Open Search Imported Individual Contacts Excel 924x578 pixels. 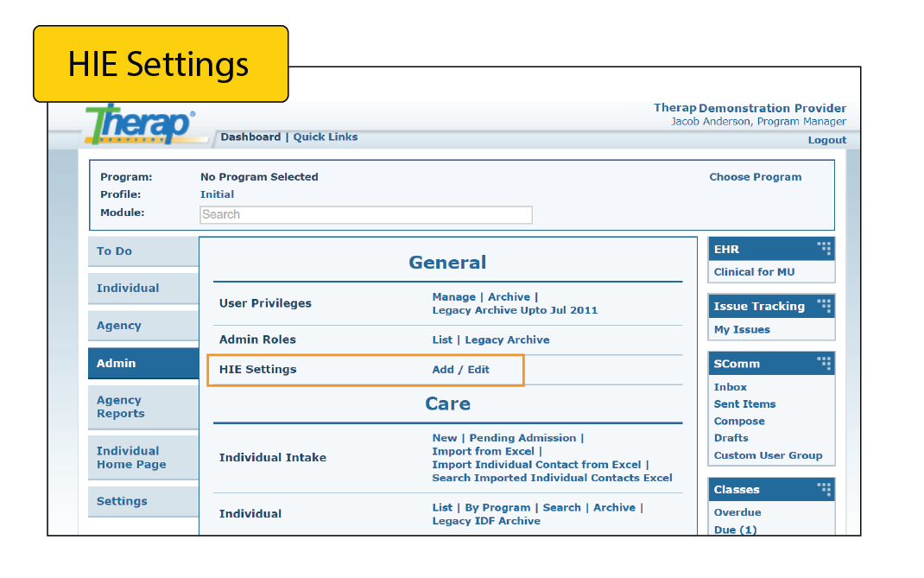[x=552, y=478]
